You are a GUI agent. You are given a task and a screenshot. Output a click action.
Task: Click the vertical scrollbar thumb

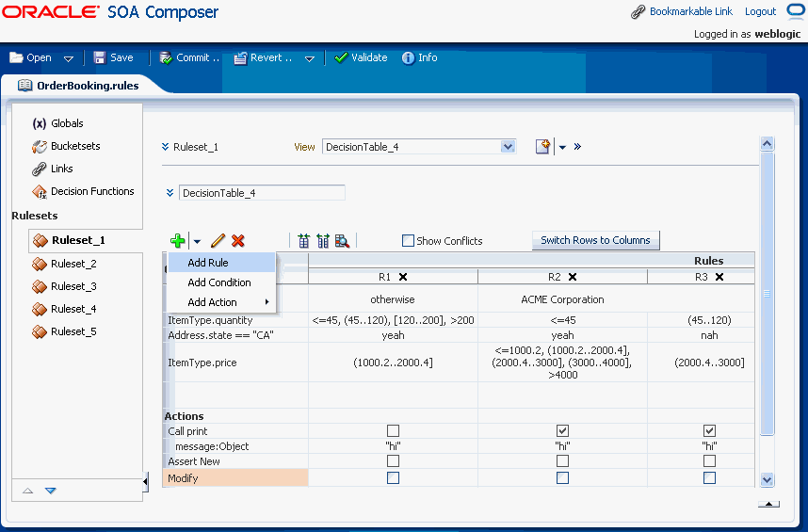coord(767,294)
